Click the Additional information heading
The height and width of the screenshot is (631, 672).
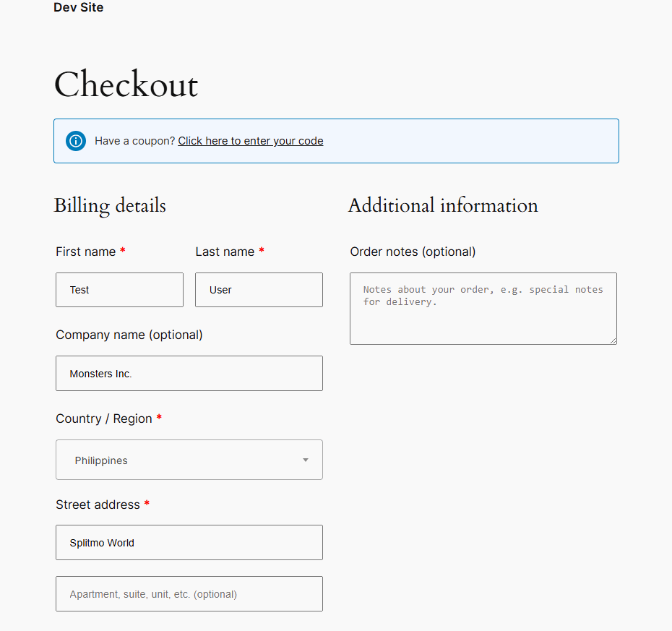pos(443,206)
